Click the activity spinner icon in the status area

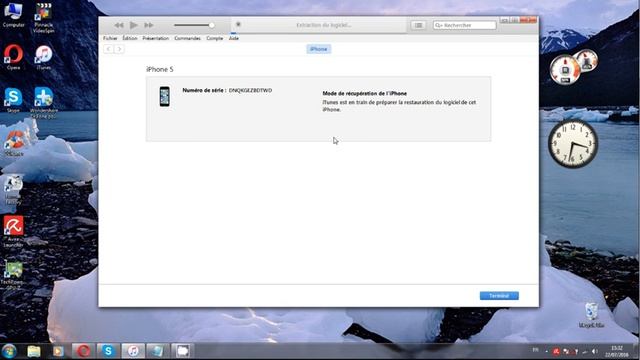238,24
